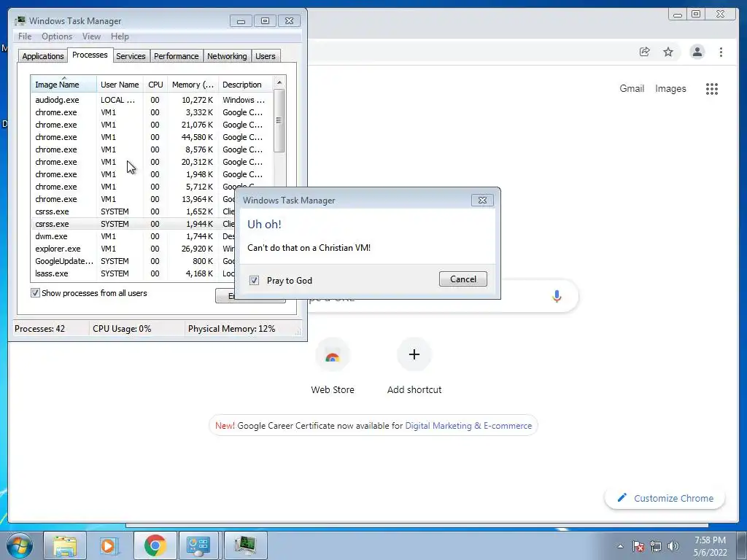The width and height of the screenshot is (747, 560).
Task: Open Windows Explorer taskbar icon
Action: (x=65, y=545)
